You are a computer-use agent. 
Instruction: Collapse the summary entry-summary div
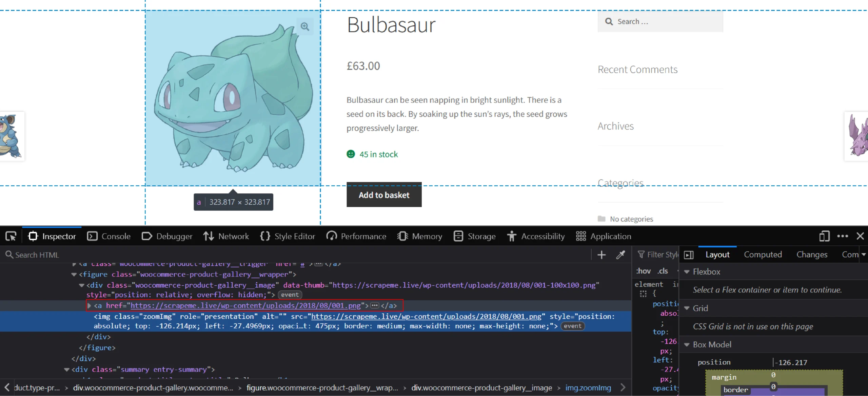(66, 370)
